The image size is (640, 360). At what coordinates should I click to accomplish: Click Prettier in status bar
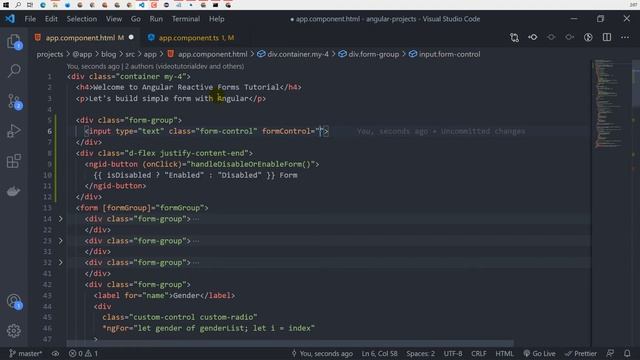point(581,353)
